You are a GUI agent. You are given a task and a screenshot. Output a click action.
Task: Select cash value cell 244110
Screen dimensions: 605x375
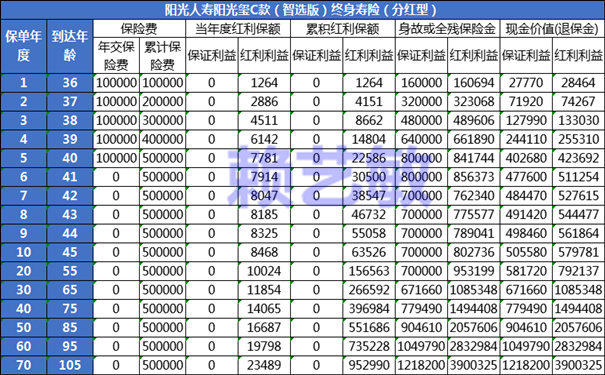click(526, 139)
